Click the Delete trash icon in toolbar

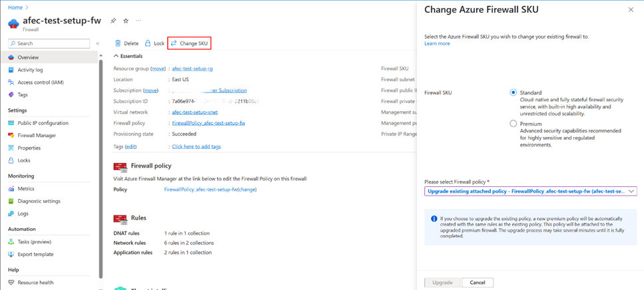pos(118,43)
